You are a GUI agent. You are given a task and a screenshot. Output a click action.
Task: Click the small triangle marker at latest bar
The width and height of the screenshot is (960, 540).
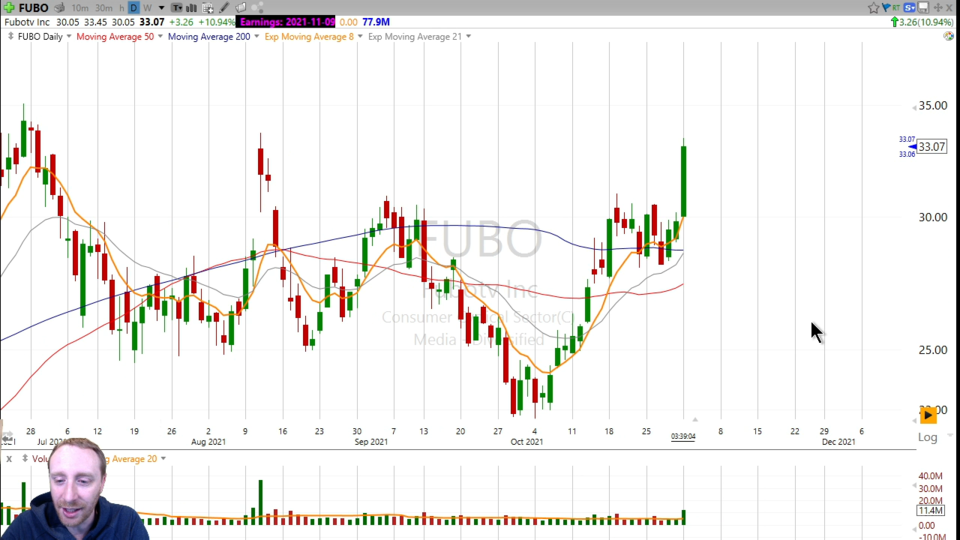(695, 419)
